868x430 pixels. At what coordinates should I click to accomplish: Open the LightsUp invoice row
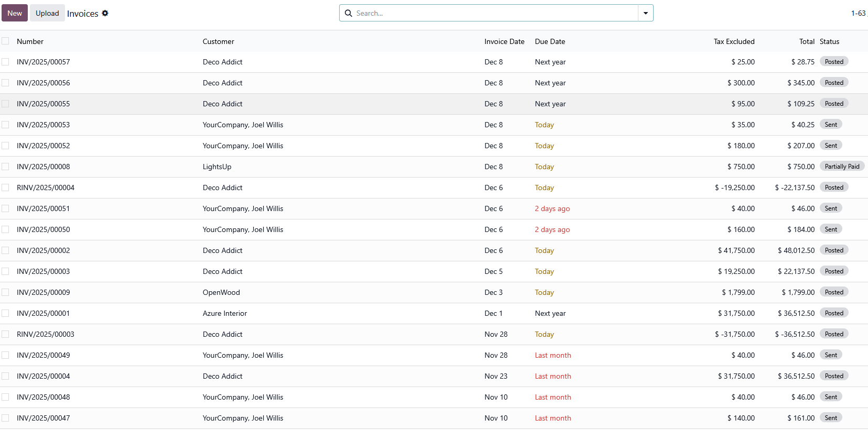217,167
